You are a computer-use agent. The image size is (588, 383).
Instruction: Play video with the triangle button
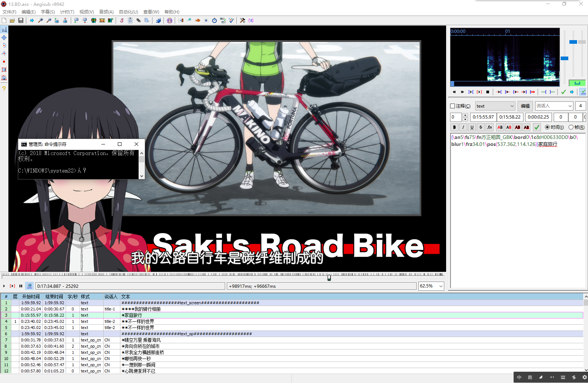(4, 286)
